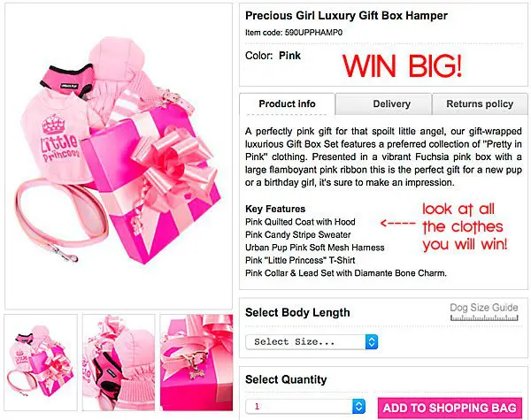Click the blue arrows on quantity selector
The height and width of the screenshot is (420, 531).
[358, 406]
